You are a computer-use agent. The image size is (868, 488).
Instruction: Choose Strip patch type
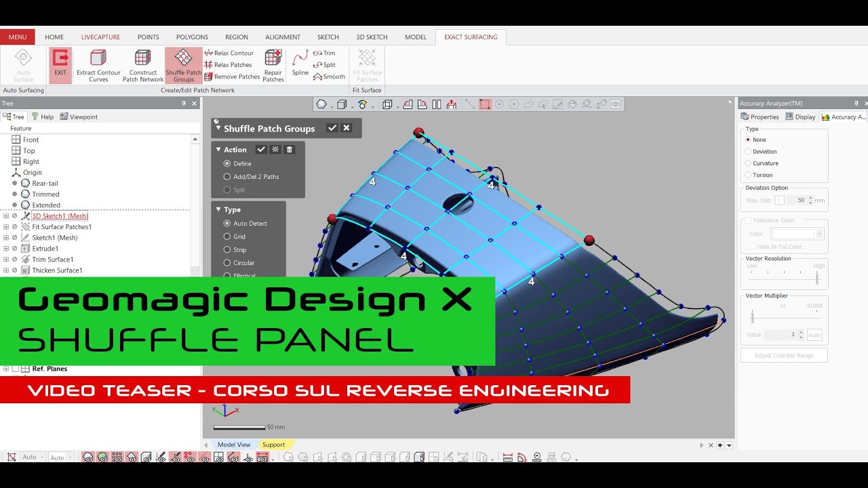click(227, 249)
